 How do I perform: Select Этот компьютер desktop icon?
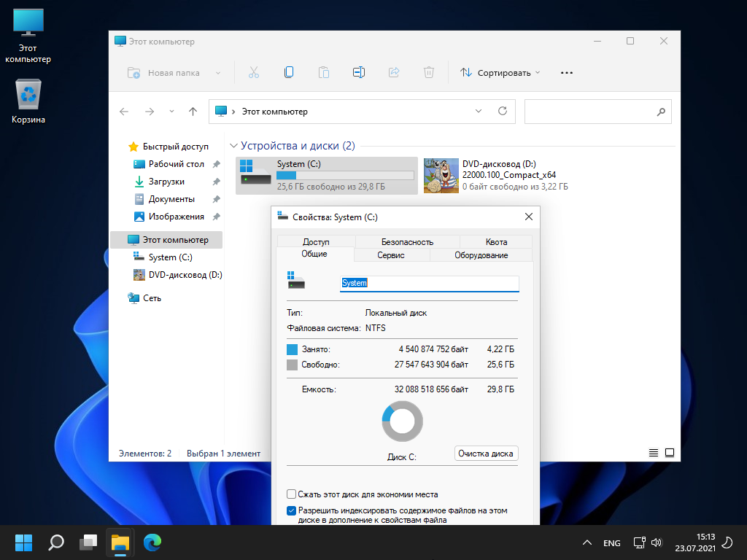coord(28,36)
